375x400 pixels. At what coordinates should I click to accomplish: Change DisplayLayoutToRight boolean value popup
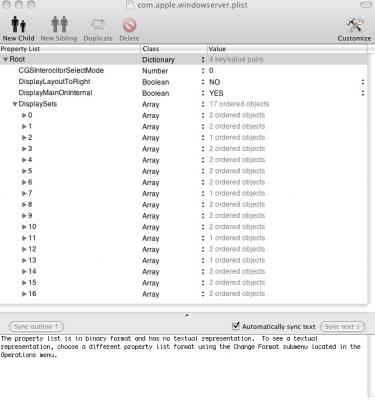point(363,82)
